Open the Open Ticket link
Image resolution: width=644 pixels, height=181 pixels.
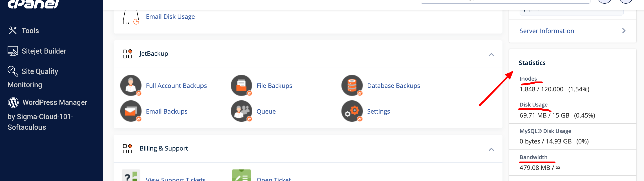pos(273,179)
